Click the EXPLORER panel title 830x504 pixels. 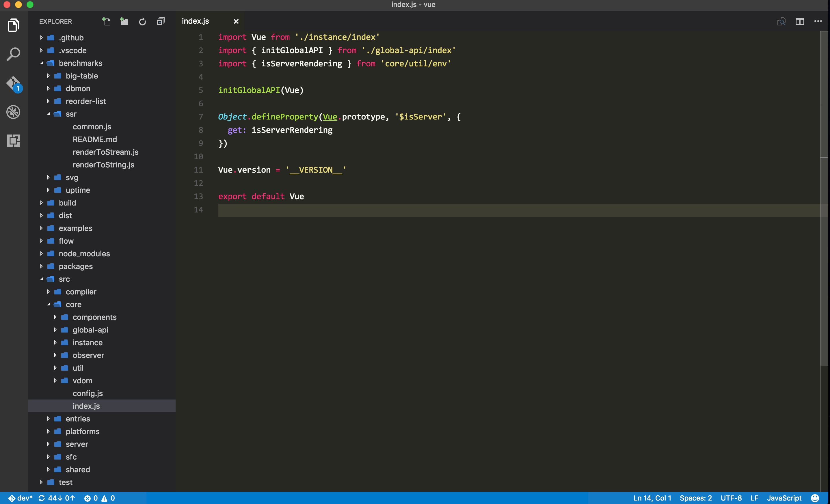coord(55,22)
